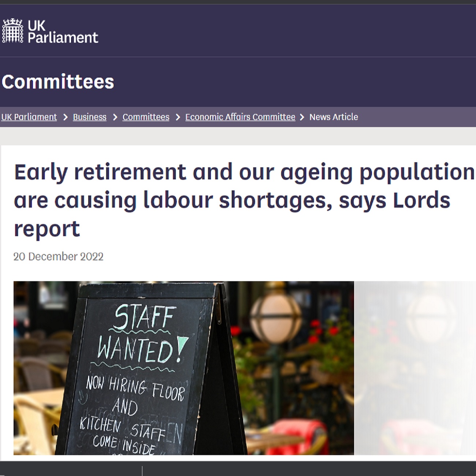The image size is (476, 476).
Task: Open the Business breadcrumb link
Action: pyautogui.click(x=89, y=117)
